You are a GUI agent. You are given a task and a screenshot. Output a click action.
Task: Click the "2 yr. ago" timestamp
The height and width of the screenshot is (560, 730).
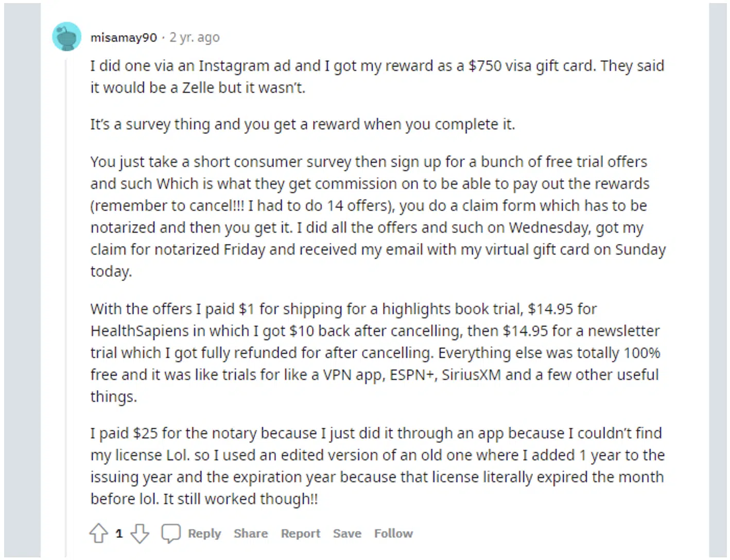point(194,37)
